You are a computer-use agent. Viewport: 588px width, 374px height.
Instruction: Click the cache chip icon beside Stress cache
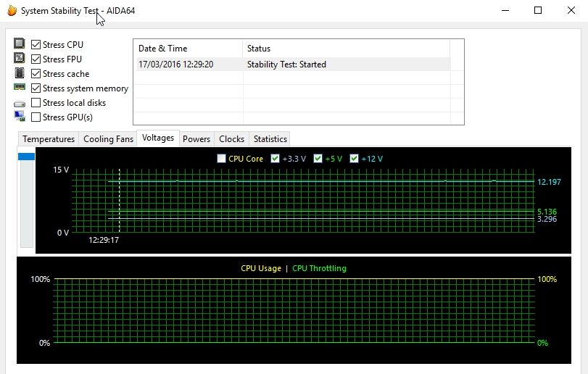click(x=19, y=72)
